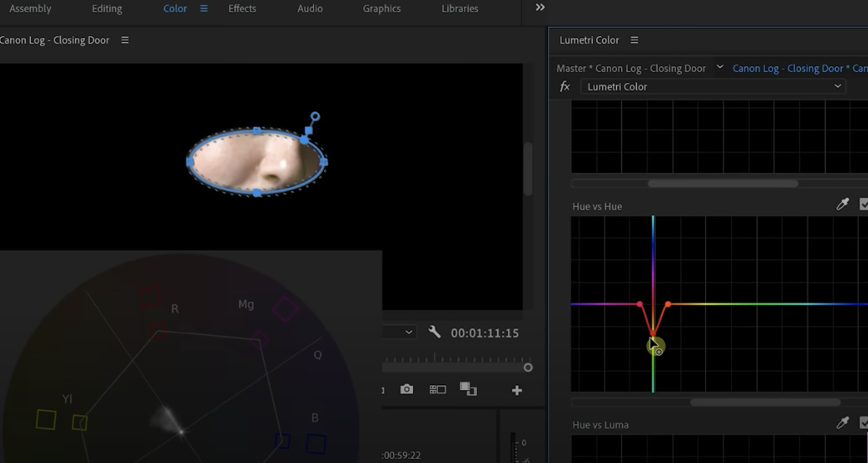Select the right orange Hue vs Hue control point
This screenshot has width=868, height=463.
pos(668,304)
